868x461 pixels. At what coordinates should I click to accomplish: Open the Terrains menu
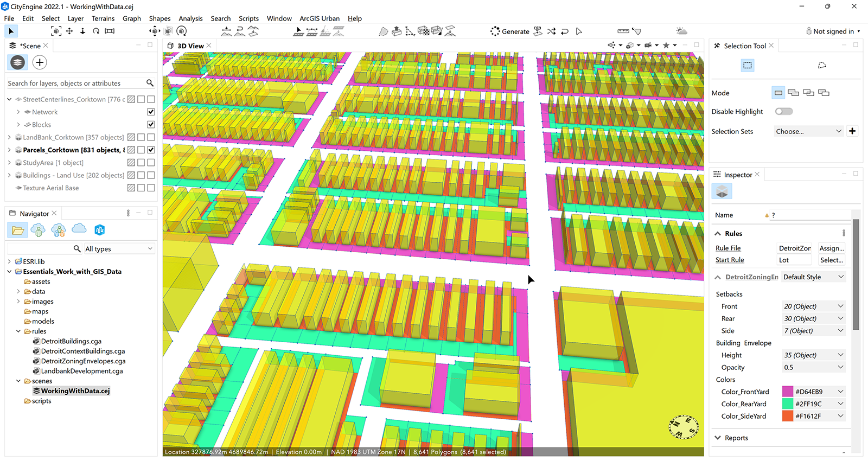103,18
